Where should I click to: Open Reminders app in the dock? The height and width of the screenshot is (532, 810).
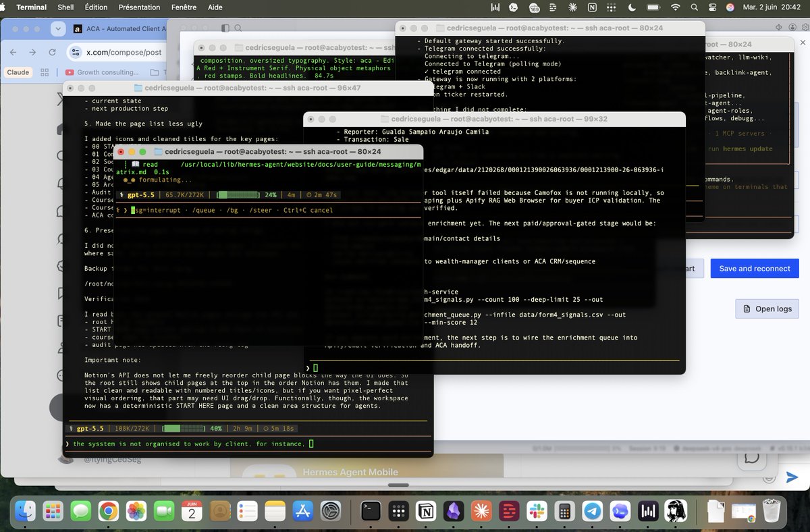pyautogui.click(x=247, y=512)
